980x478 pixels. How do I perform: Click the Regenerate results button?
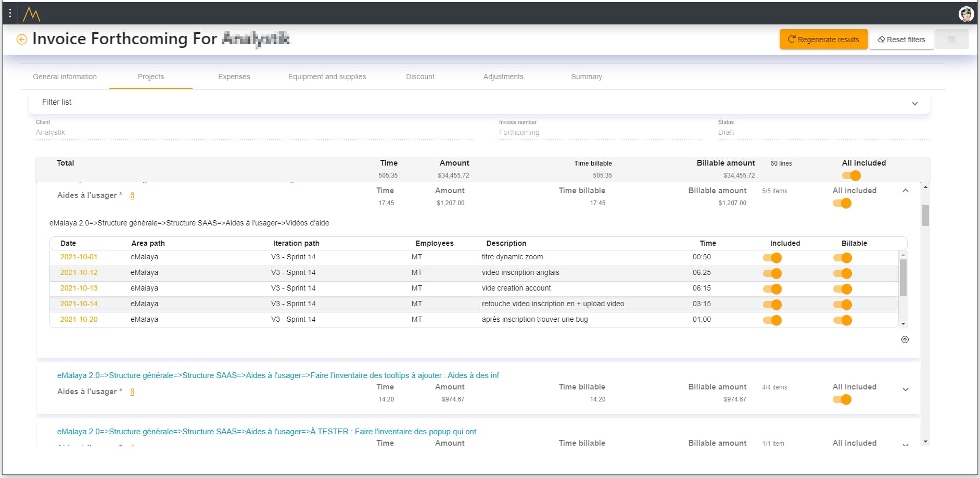coord(823,40)
